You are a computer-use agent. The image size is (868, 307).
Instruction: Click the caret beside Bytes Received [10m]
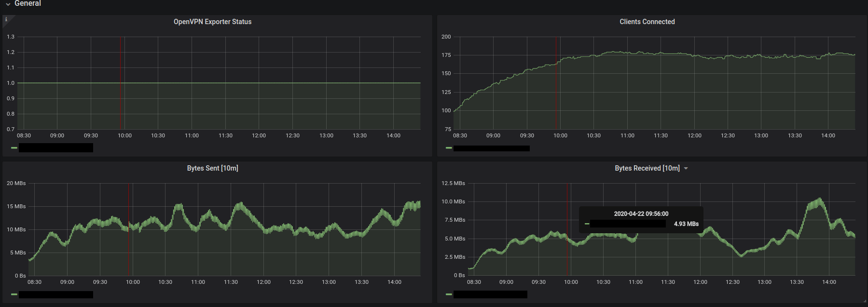[x=686, y=169]
